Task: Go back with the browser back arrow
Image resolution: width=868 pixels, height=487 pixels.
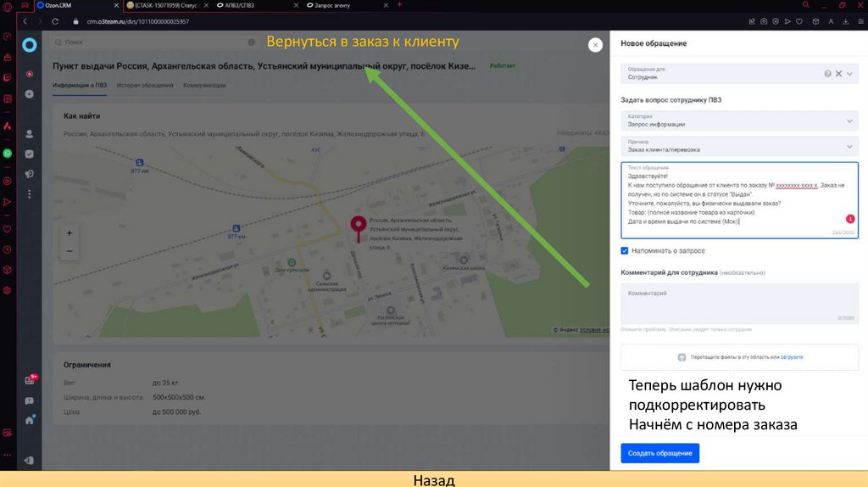Action: (25, 21)
